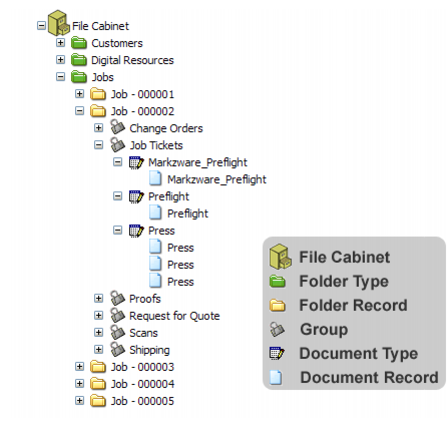Collapse the File Cabinet root node

click(41, 25)
